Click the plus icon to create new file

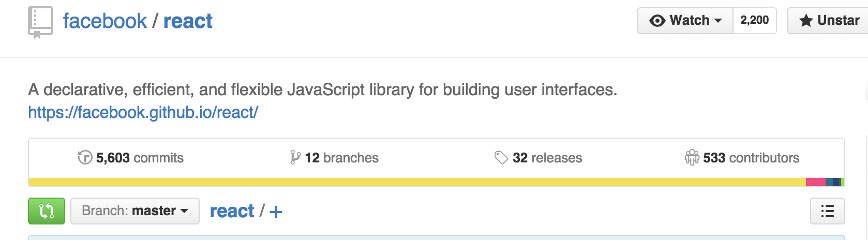pyautogui.click(x=276, y=212)
